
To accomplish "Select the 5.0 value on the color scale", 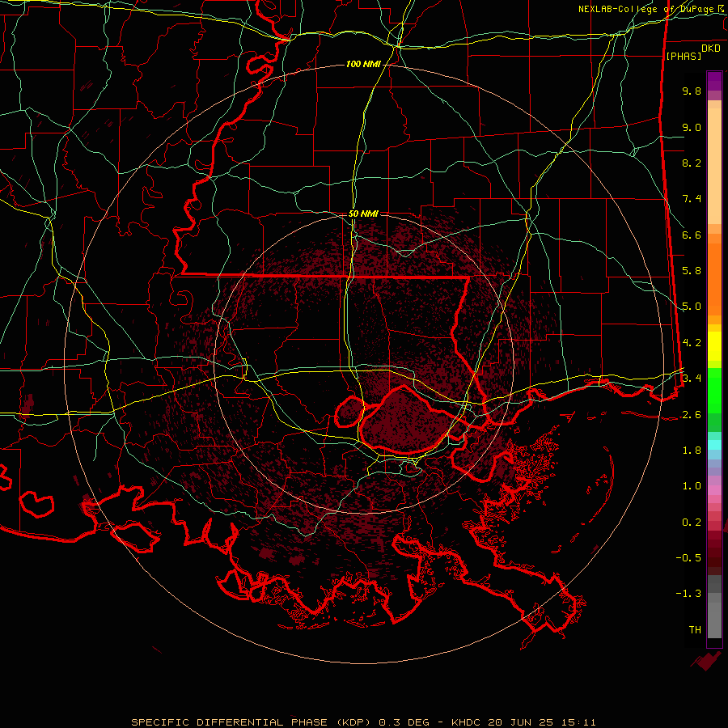I will coord(692,307).
